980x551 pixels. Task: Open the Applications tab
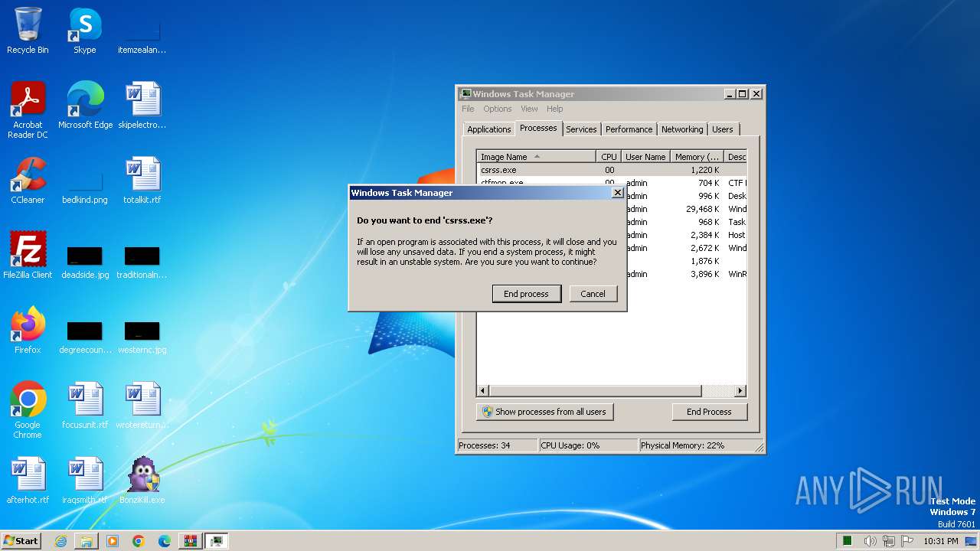(488, 129)
